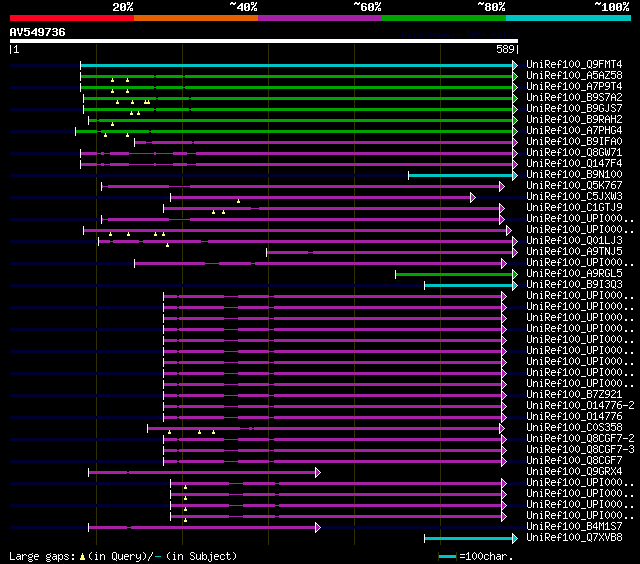Click the red 20% identity color segment
The height and width of the screenshot is (564, 640).
click(x=72, y=18)
